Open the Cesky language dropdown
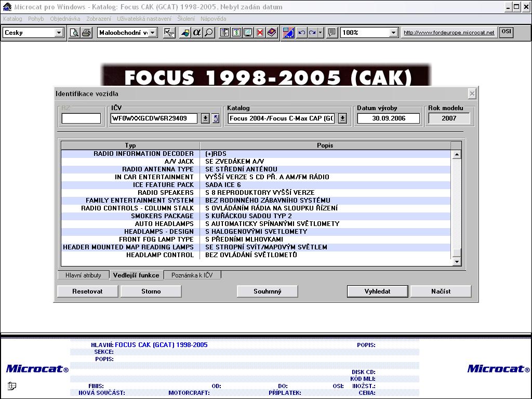 click(x=59, y=33)
